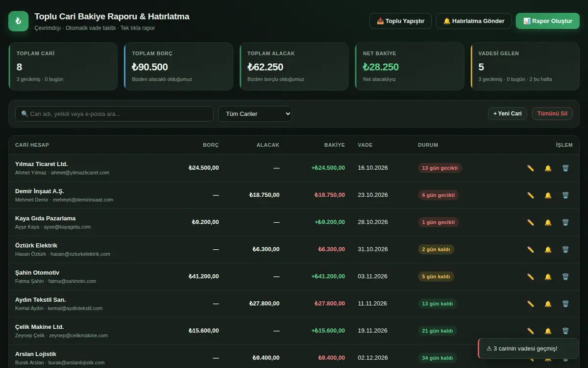The height and width of the screenshot is (368, 588).
Task: Delete Aydın Tekstil San. with trash icon
Action: tap(565, 304)
